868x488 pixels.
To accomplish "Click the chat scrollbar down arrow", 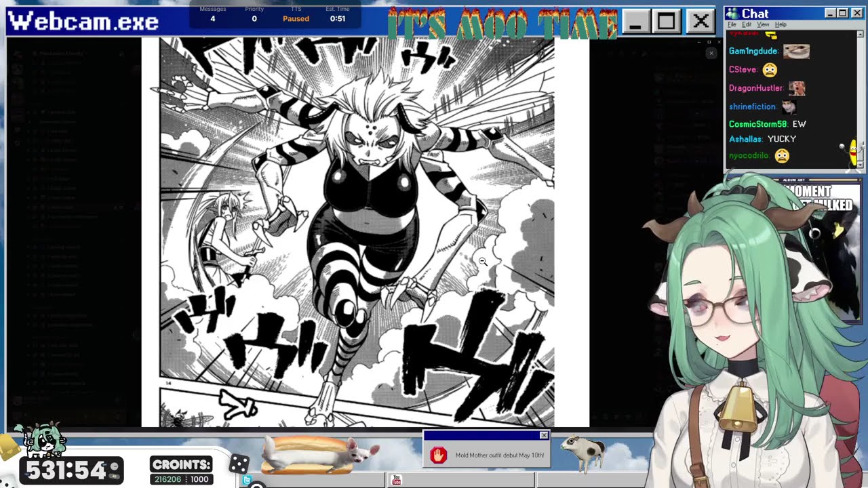I will coord(861,164).
